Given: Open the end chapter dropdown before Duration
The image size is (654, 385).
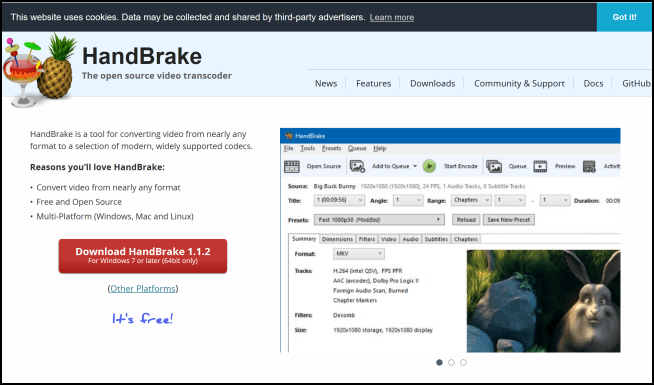Looking at the screenshot, I should click(555, 200).
